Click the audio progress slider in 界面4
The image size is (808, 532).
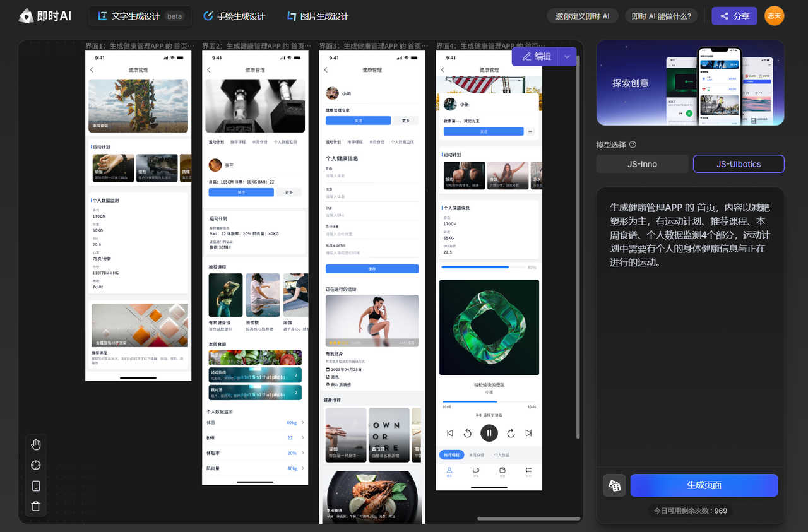pyautogui.click(x=489, y=401)
